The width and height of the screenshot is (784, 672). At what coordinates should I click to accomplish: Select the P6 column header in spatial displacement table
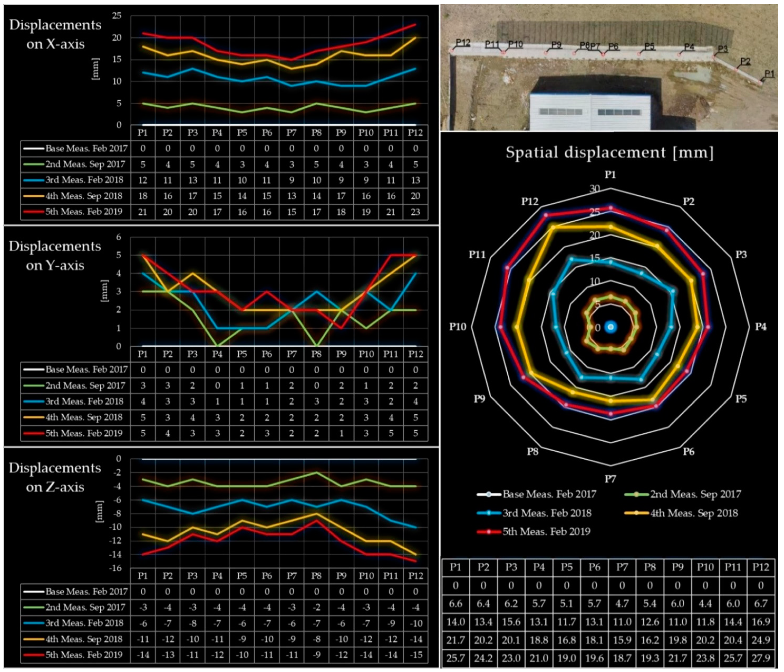click(594, 567)
